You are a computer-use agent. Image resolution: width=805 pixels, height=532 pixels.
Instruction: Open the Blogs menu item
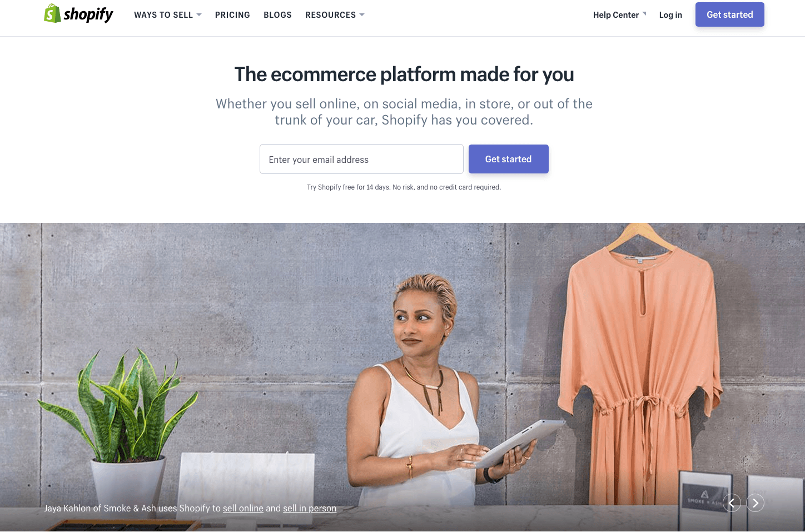[277, 15]
